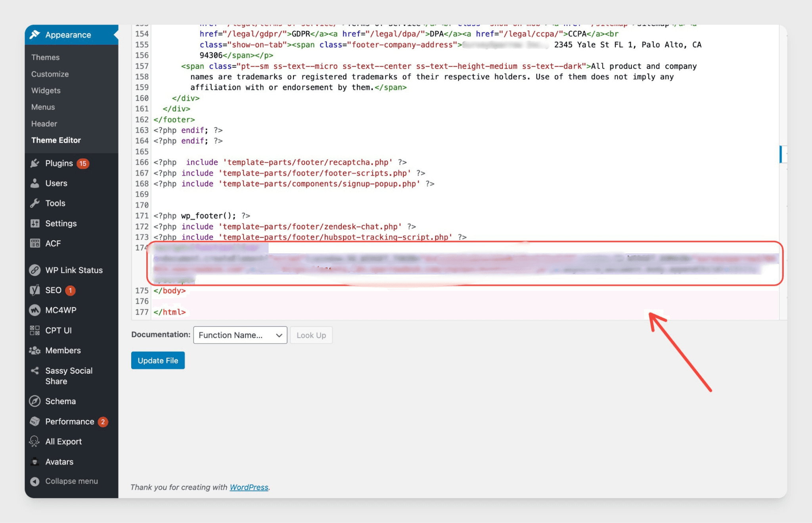Click the ACF table icon

(x=35, y=243)
